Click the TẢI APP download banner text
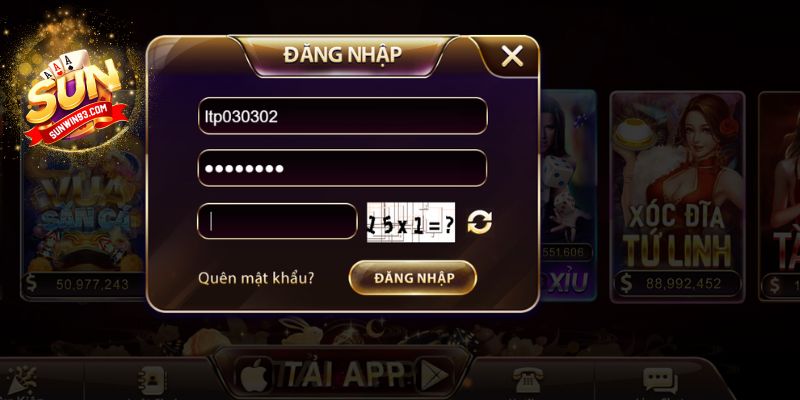Viewport: 800px width, 400px height. (344, 375)
